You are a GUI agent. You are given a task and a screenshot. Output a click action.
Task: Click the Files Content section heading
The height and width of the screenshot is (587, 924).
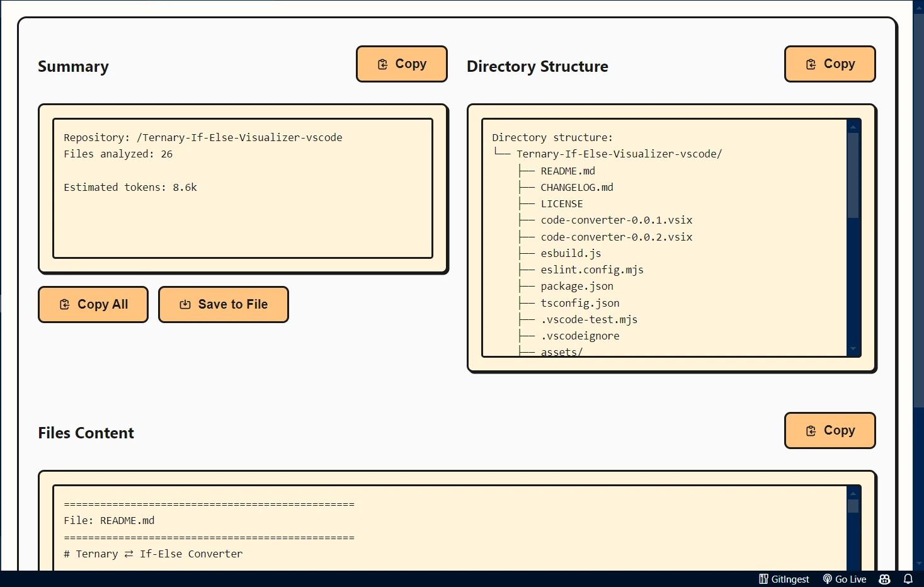[86, 433]
